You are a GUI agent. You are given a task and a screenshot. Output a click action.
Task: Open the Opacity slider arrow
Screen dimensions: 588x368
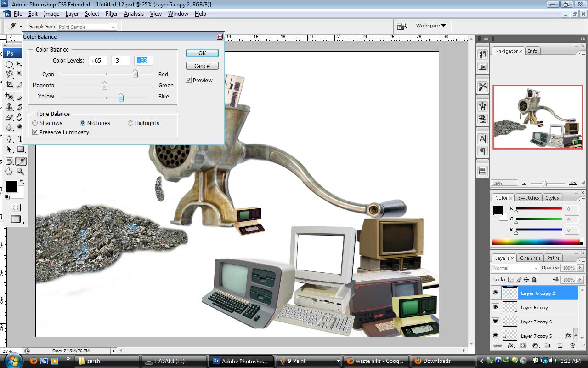(x=580, y=268)
